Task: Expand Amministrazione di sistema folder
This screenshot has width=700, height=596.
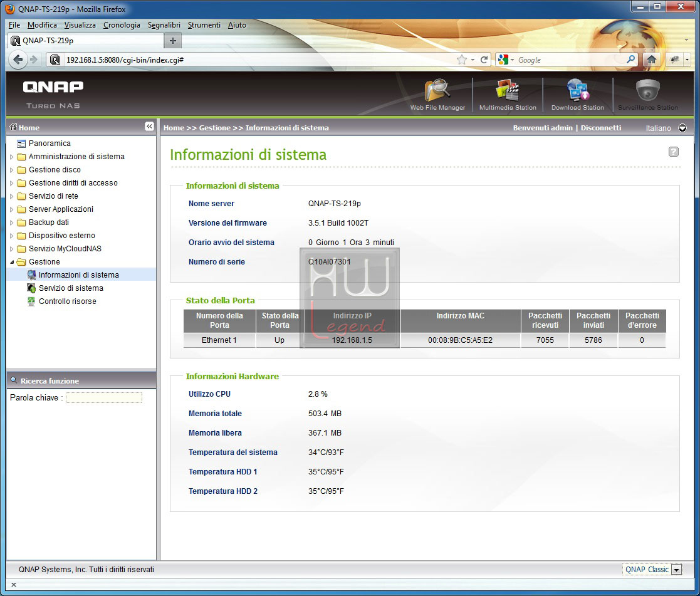Action: pyautogui.click(x=12, y=157)
